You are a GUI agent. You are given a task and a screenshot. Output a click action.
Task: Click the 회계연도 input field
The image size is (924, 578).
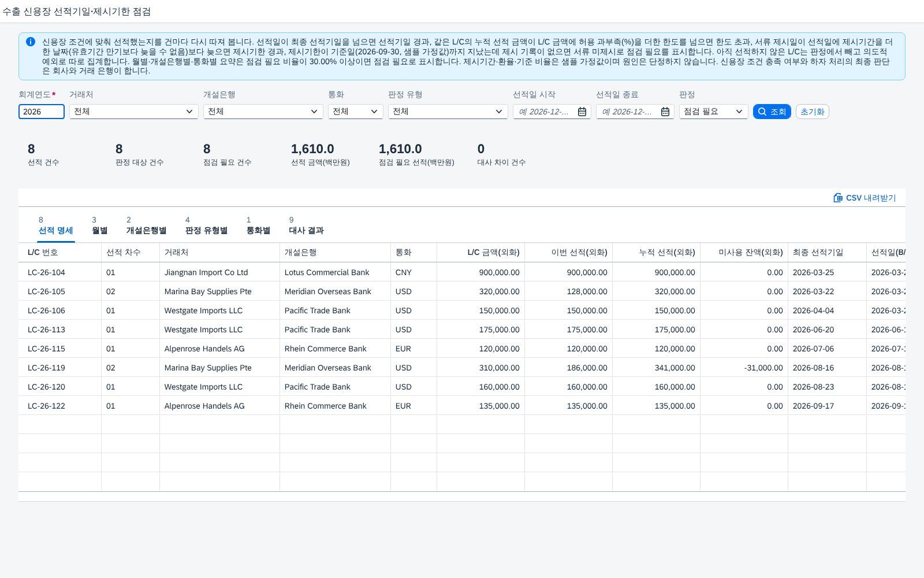point(42,112)
